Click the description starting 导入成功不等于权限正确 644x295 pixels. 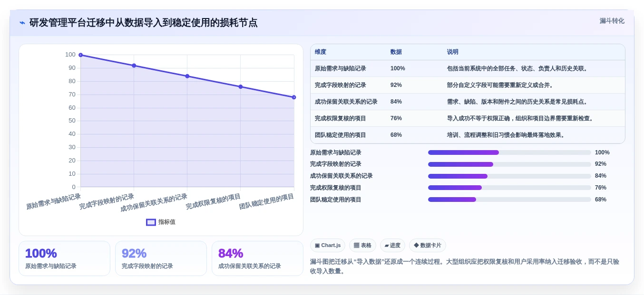coord(521,118)
